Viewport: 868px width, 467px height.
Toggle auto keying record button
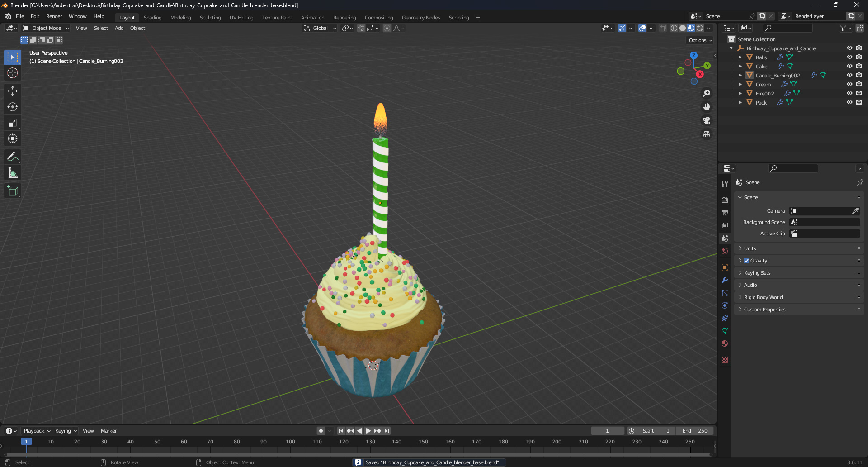pos(321,431)
